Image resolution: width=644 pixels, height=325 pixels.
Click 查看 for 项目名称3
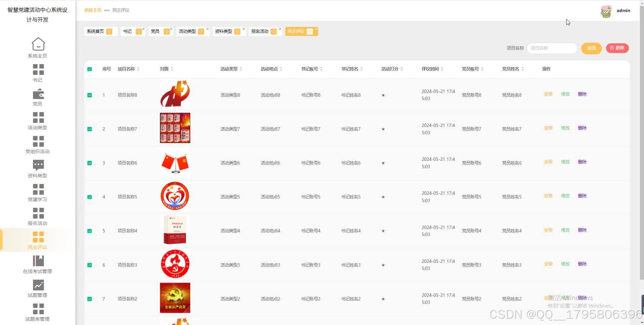[548, 264]
